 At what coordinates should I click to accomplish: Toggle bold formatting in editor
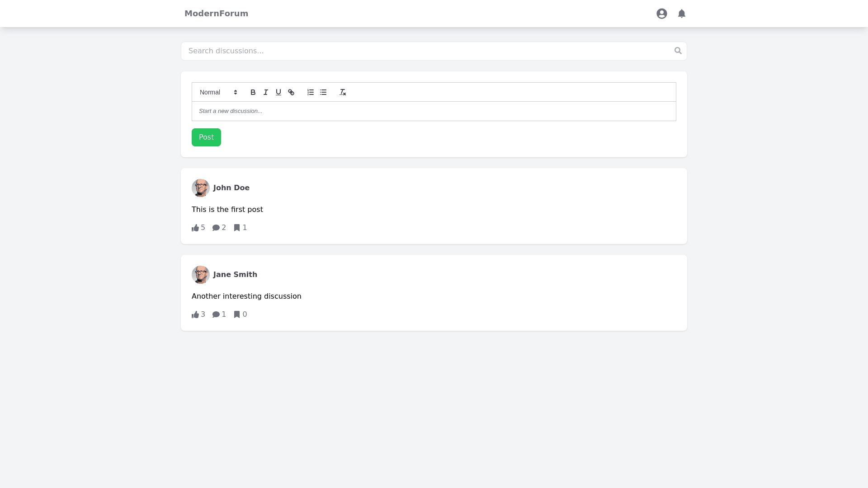coord(253,92)
